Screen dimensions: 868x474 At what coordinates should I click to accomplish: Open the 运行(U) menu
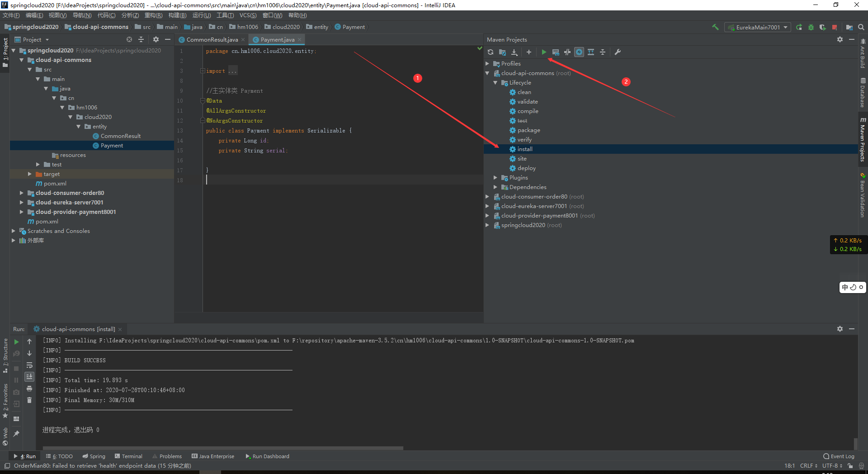coord(202,15)
